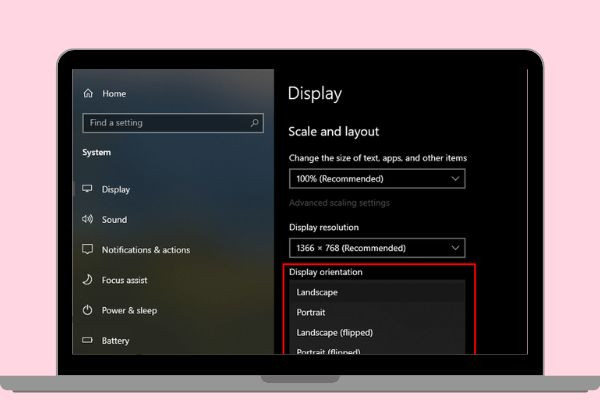Click the Sound speaker icon

87,219
